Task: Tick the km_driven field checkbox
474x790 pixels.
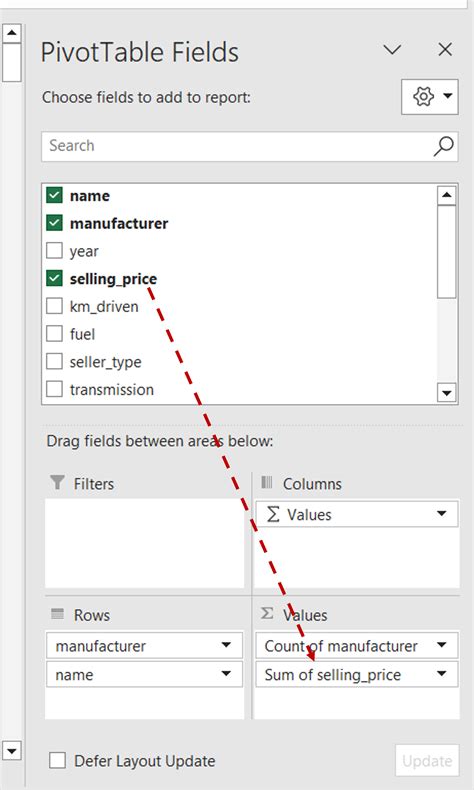Action: click(54, 306)
